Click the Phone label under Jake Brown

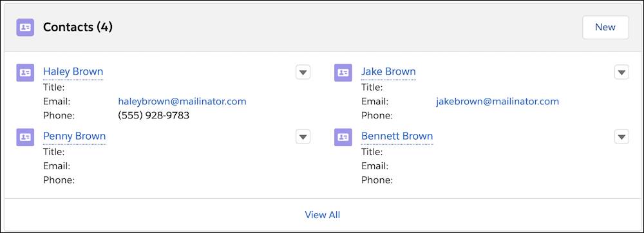pyautogui.click(x=377, y=116)
